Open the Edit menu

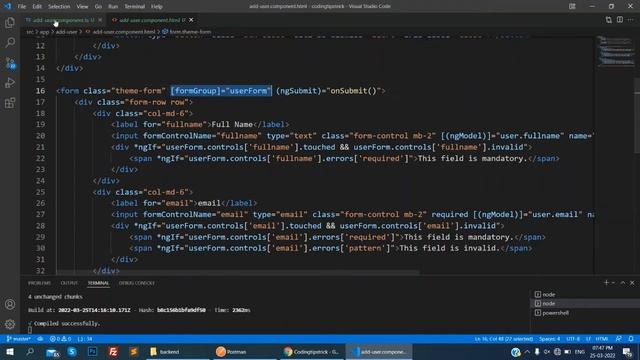pos(37,7)
